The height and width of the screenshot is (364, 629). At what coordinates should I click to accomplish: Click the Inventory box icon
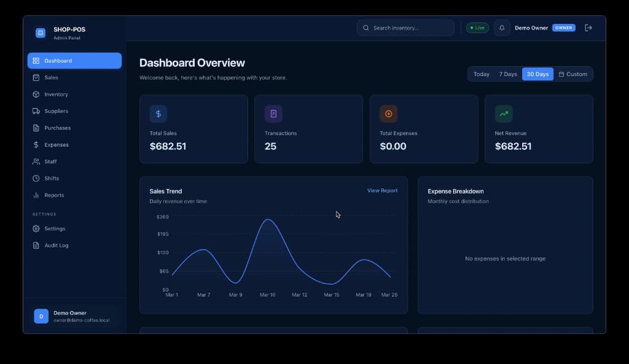[x=36, y=94]
